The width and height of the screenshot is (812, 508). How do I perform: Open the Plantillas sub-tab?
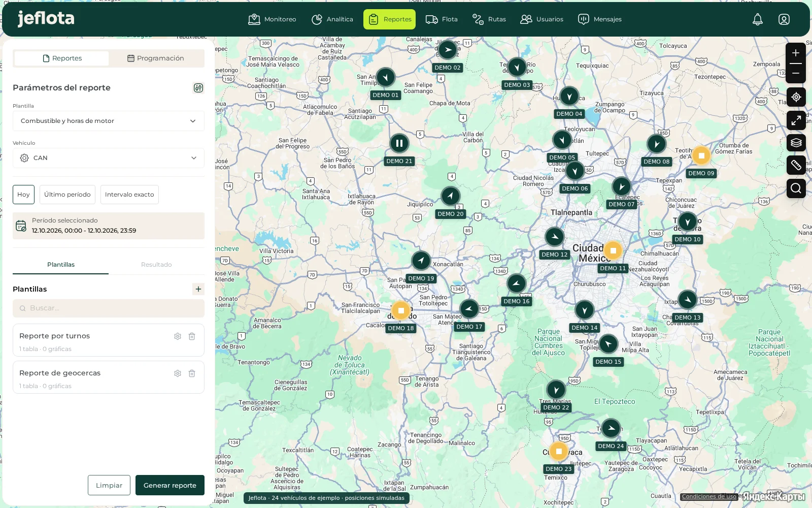click(x=61, y=265)
